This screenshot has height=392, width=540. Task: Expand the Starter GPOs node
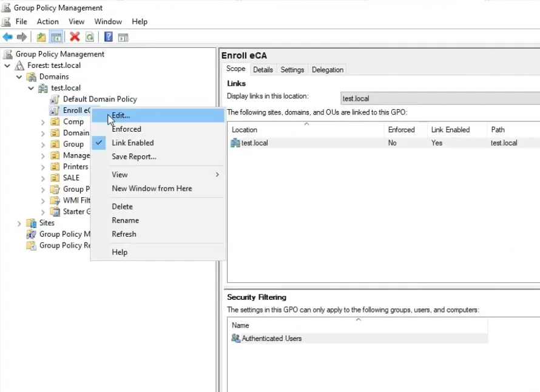[42, 212]
